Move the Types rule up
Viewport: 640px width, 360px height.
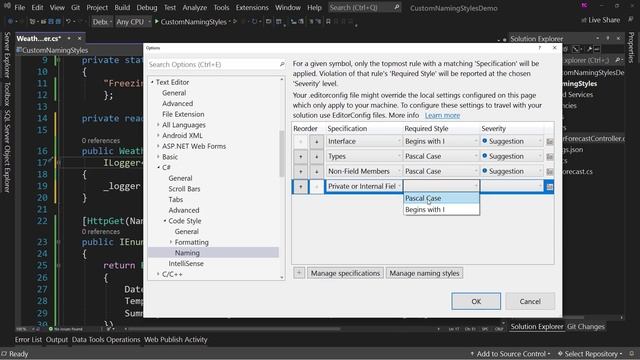[x=301, y=157]
